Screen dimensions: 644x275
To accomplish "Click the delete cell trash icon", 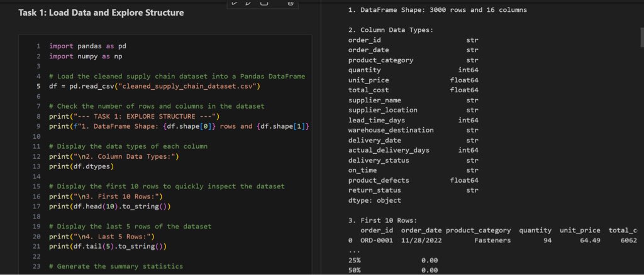I will (290, 3).
